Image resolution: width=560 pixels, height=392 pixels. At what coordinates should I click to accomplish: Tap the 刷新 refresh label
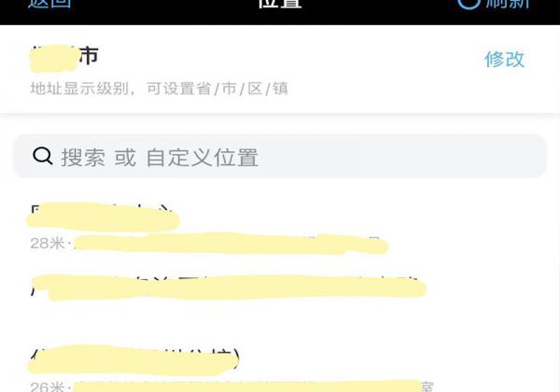(507, 4)
